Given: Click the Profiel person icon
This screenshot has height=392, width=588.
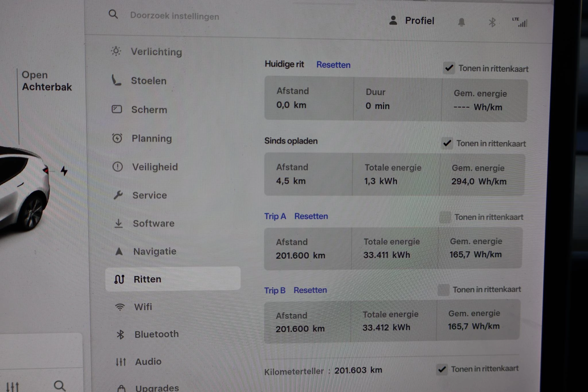Looking at the screenshot, I should 393,20.
